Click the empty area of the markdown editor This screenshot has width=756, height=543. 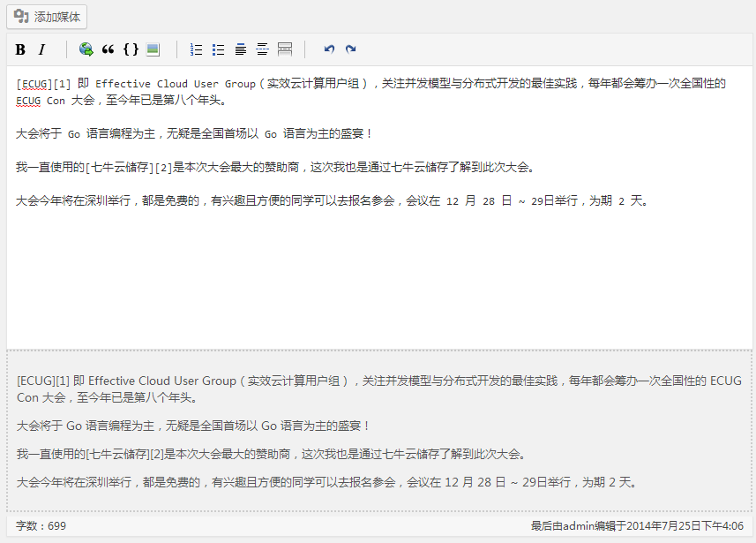point(379,283)
